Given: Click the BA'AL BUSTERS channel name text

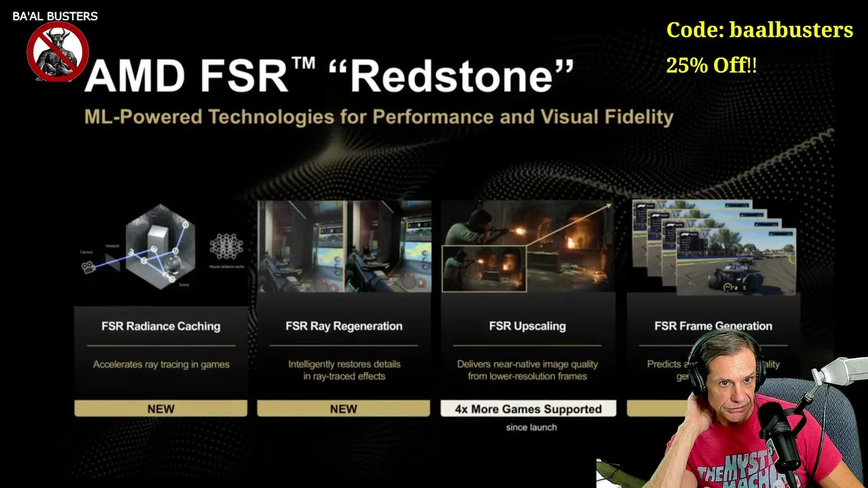Looking at the screenshot, I should (55, 16).
